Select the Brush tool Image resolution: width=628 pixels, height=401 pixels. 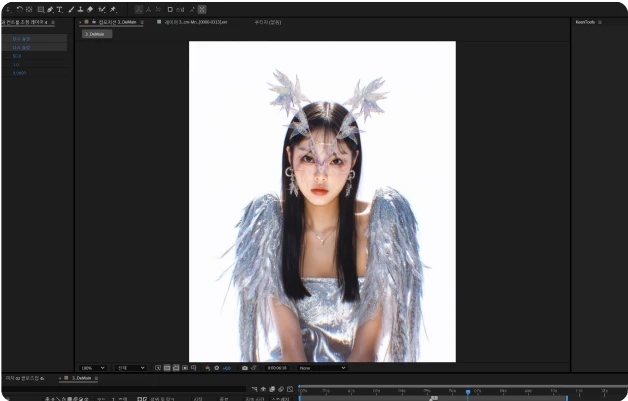[71, 9]
